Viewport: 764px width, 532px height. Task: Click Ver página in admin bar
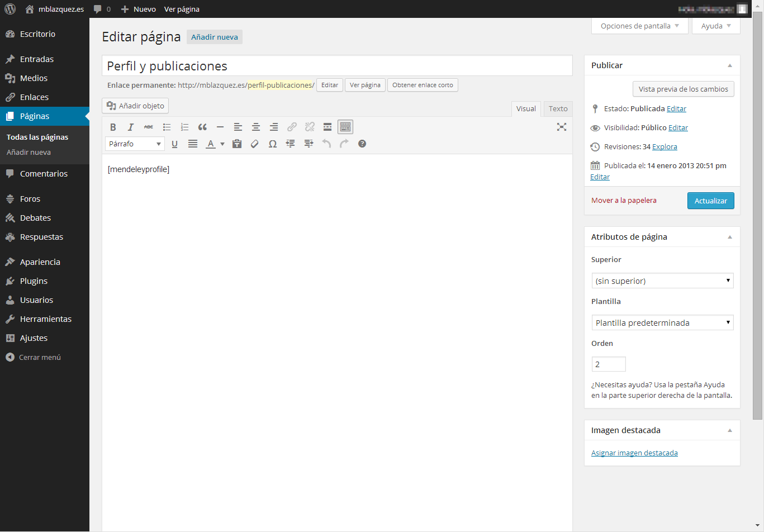182,9
